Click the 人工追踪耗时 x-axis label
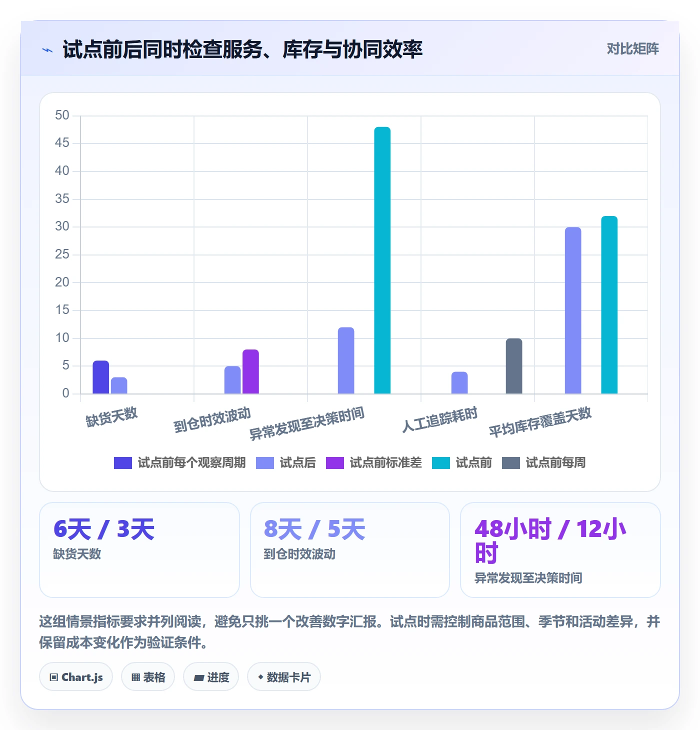Viewport: 700px width, 730px height. (x=440, y=419)
